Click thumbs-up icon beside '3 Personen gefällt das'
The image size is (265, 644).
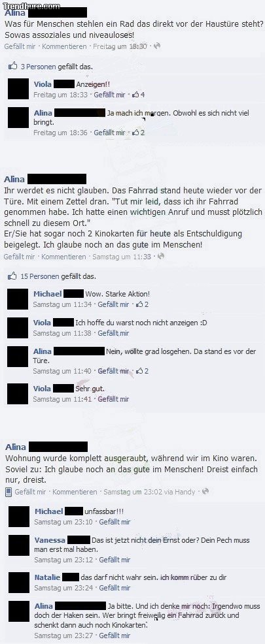pyautogui.click(x=13, y=66)
